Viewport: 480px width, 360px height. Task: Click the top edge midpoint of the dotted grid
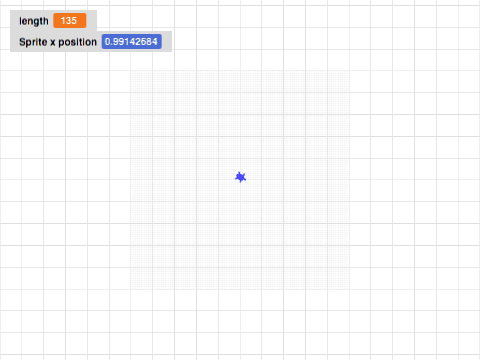[x=240, y=71]
